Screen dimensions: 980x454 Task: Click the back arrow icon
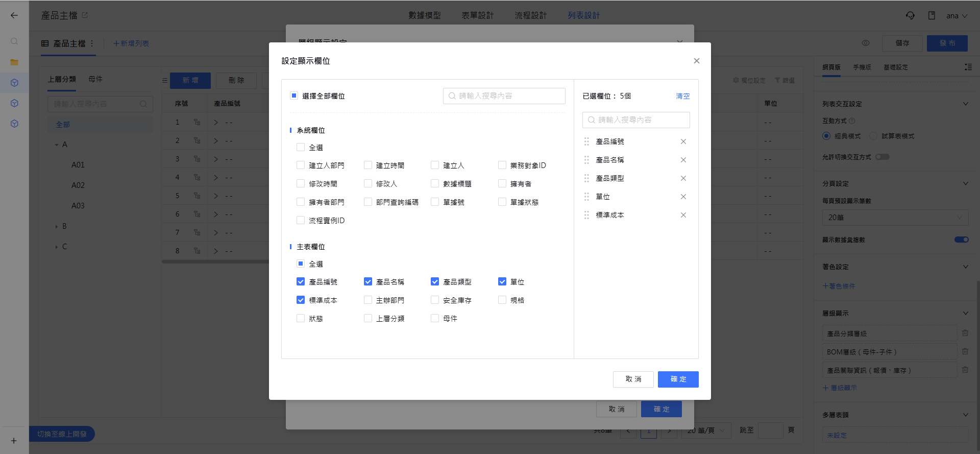point(14,15)
